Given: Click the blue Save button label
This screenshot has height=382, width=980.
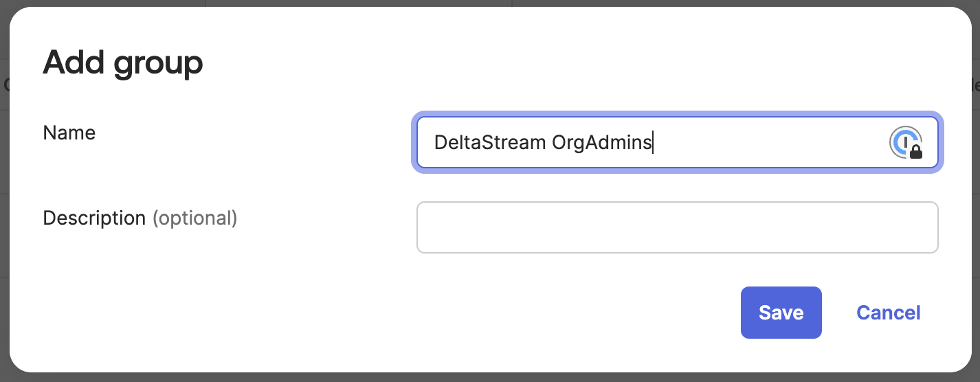Looking at the screenshot, I should click(x=781, y=313).
